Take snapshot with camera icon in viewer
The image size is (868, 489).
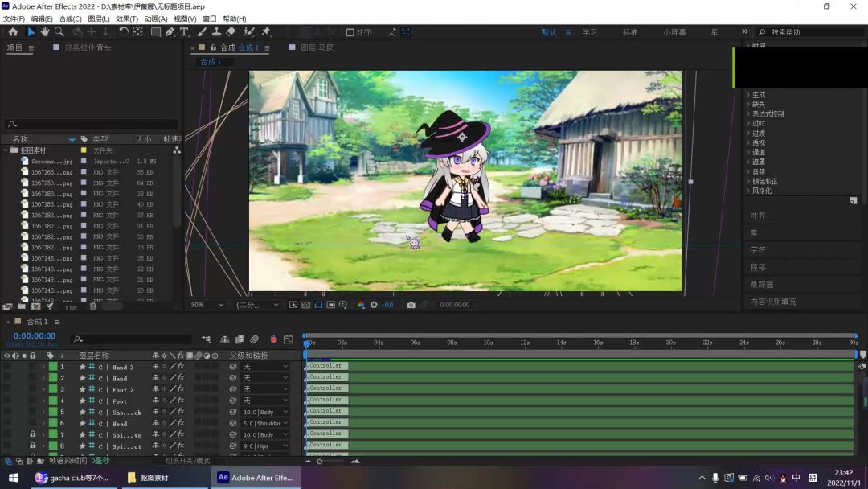pos(411,305)
